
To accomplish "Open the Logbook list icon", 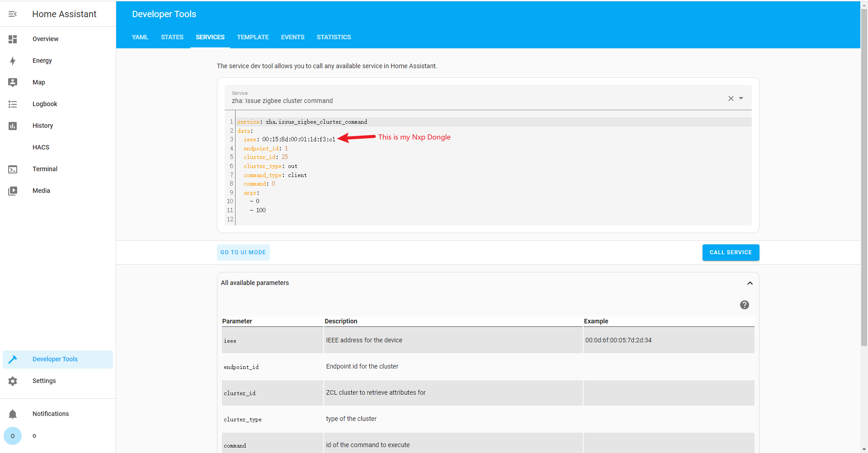I will [13, 104].
